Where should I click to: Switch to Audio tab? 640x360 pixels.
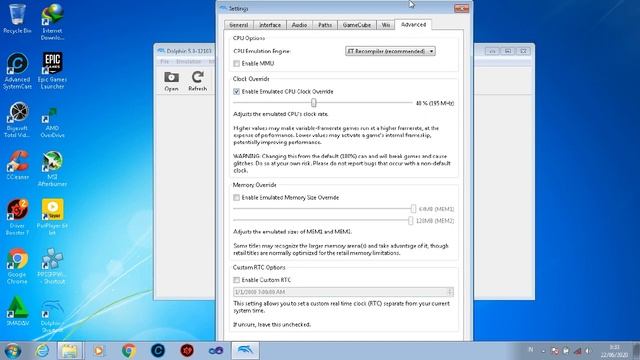299,25
